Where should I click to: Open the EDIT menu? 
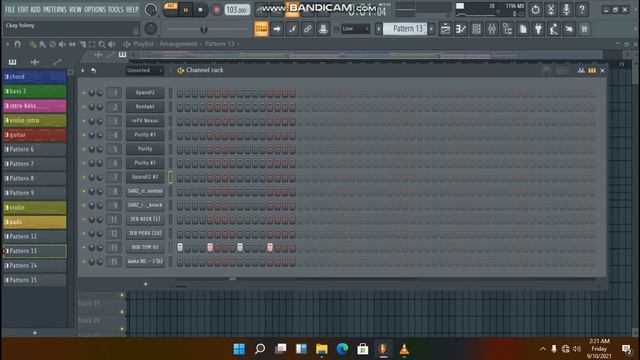[x=23, y=9]
